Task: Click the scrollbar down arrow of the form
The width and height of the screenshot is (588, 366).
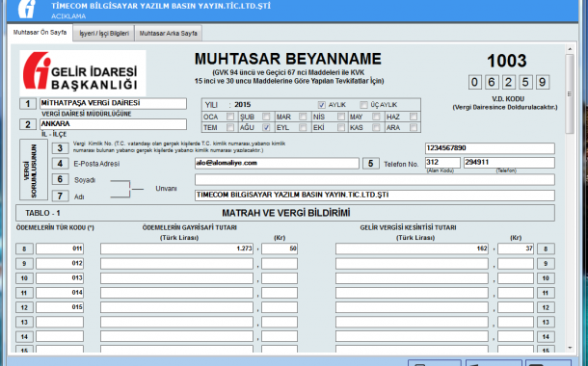Action: (570, 348)
